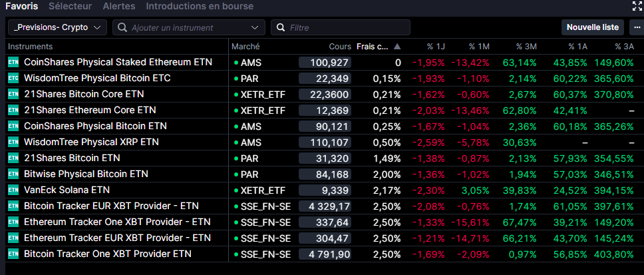Click the fullscreen expand icon
Image resolution: width=644 pixels, height=275 pixels.
(x=637, y=7)
